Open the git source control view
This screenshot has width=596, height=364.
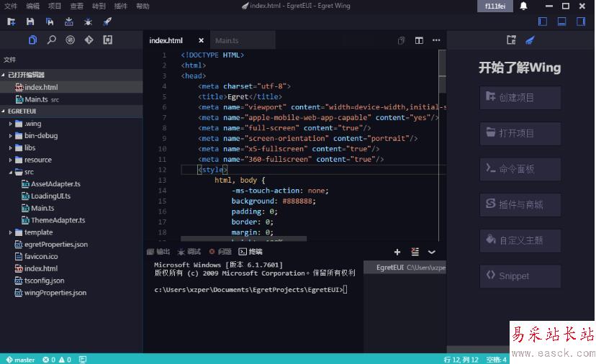click(89, 40)
